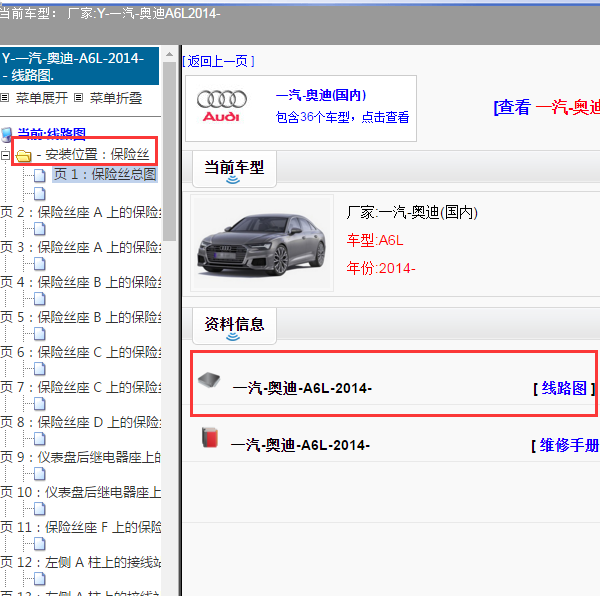Open 页 2:保险丝座 A 上的保险丝
Viewport: 600px width, 596px height.
[80, 212]
